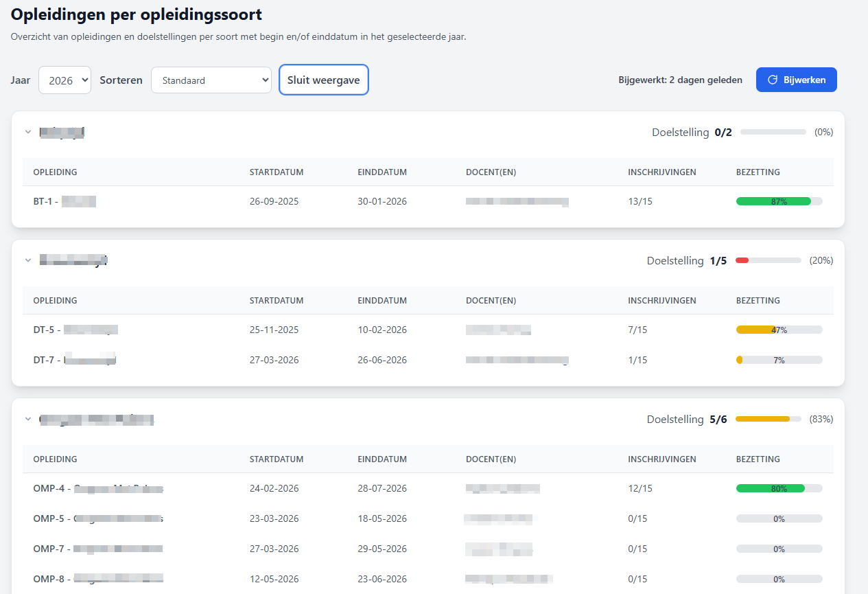Image resolution: width=868 pixels, height=594 pixels.
Task: Select the BT-1 opleiding row
Action: pyautogui.click(x=64, y=201)
